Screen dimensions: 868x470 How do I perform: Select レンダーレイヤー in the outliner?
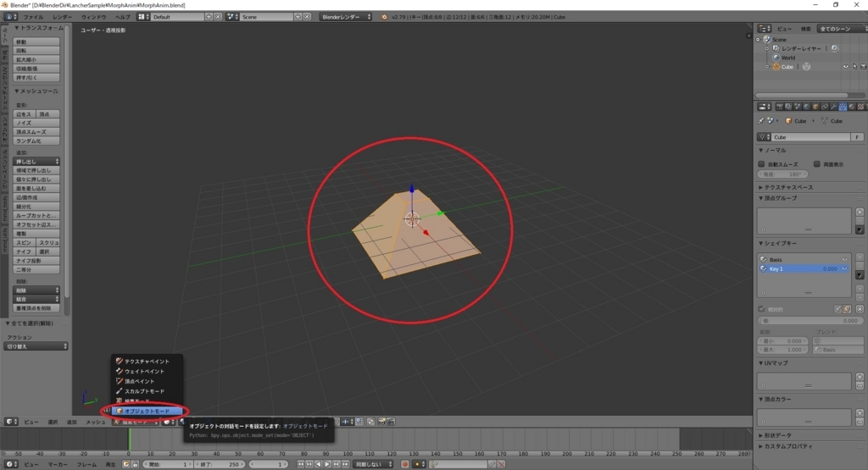tap(801, 48)
